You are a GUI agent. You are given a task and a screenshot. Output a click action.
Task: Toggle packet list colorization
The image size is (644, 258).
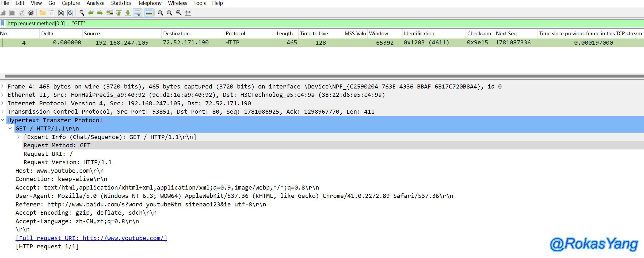coord(149,13)
